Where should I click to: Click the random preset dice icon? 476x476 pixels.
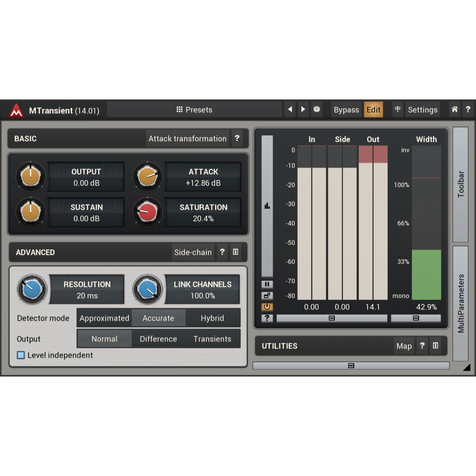pos(317,109)
